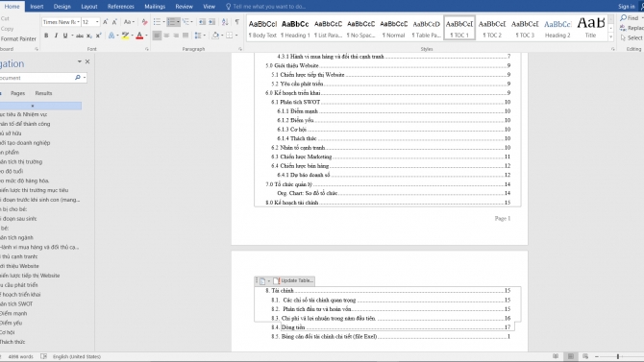Expand the Styles gallery more arrow

(610, 37)
